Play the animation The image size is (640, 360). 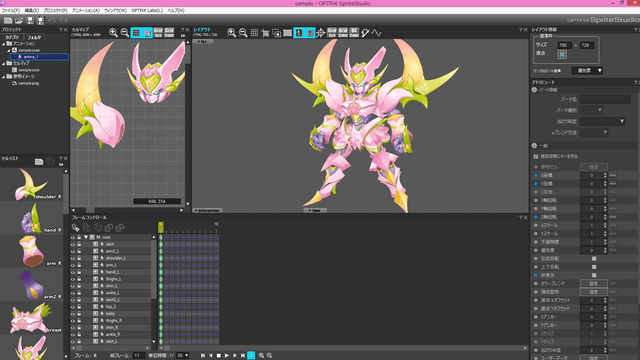[x=227, y=356]
